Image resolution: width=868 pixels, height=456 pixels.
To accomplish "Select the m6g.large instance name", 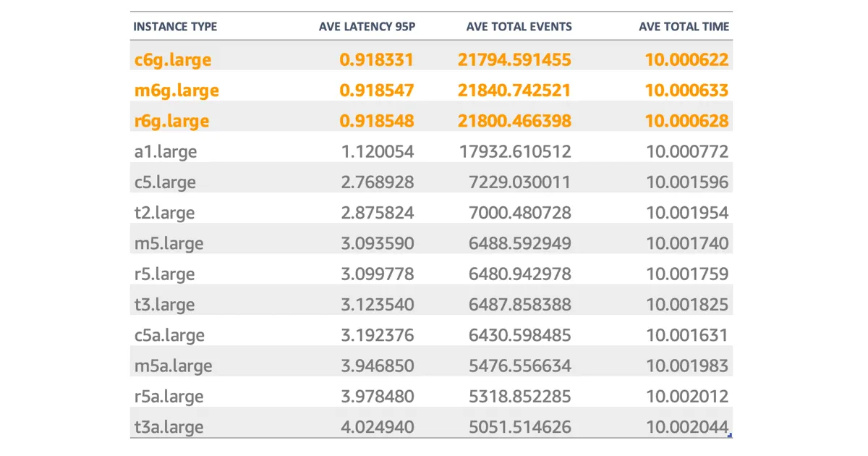I will tap(176, 90).
